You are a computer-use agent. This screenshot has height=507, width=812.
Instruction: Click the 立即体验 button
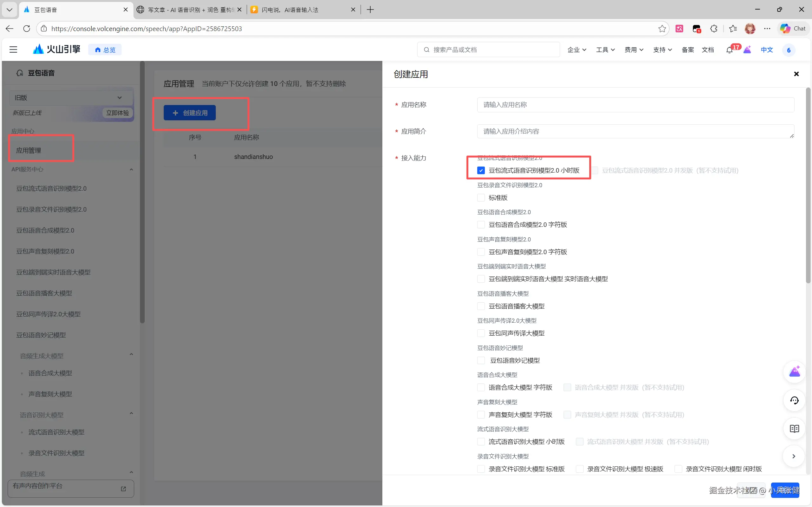coord(117,113)
